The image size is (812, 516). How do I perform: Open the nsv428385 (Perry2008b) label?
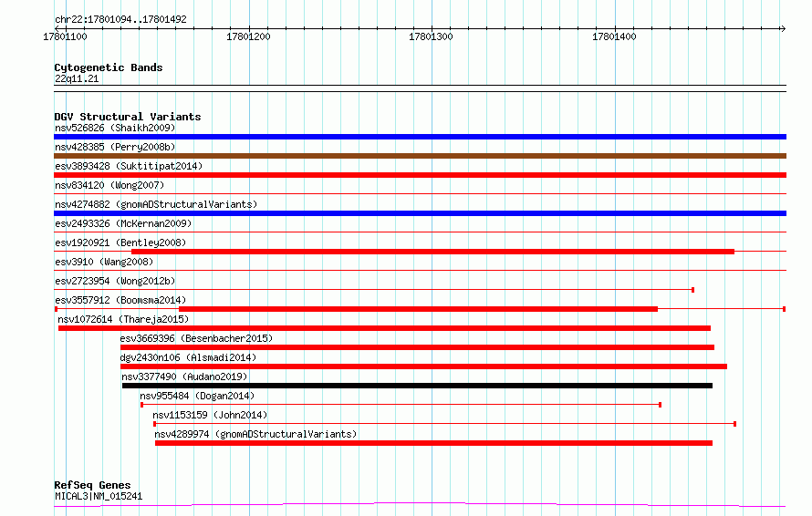[115, 147]
